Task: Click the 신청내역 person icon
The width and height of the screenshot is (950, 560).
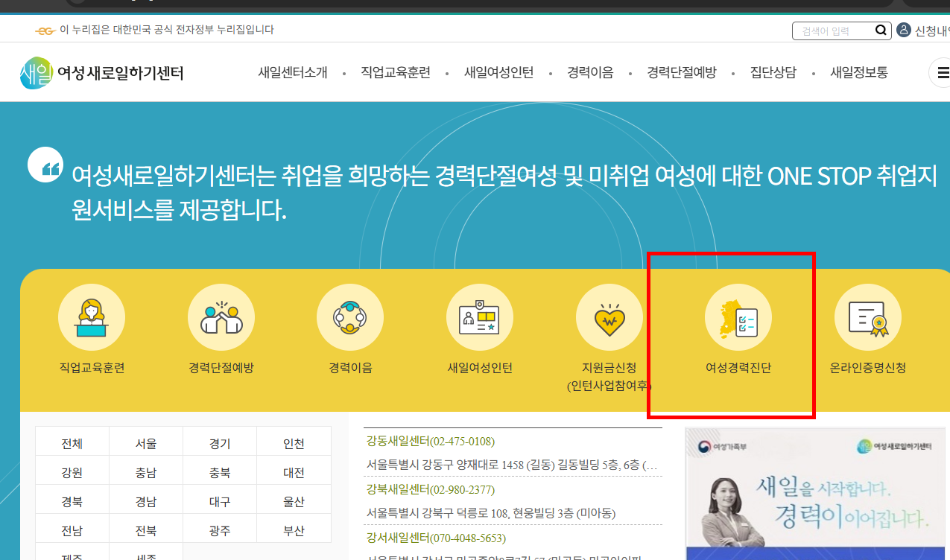Action: click(x=904, y=29)
